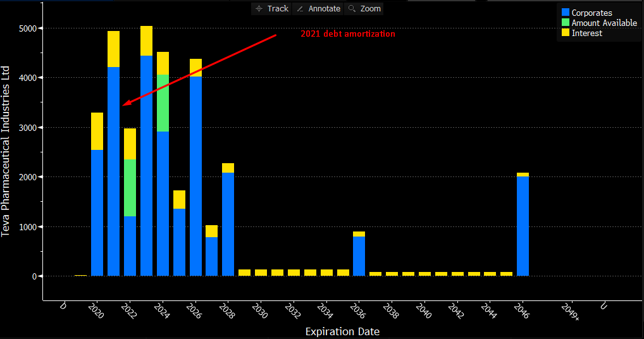Click the 2024 x-axis label

tap(161, 311)
